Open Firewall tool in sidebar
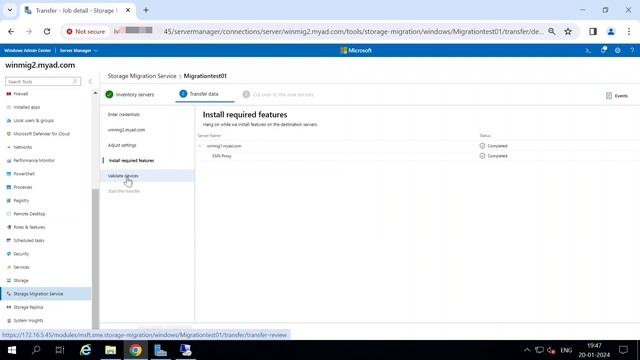 (20, 94)
